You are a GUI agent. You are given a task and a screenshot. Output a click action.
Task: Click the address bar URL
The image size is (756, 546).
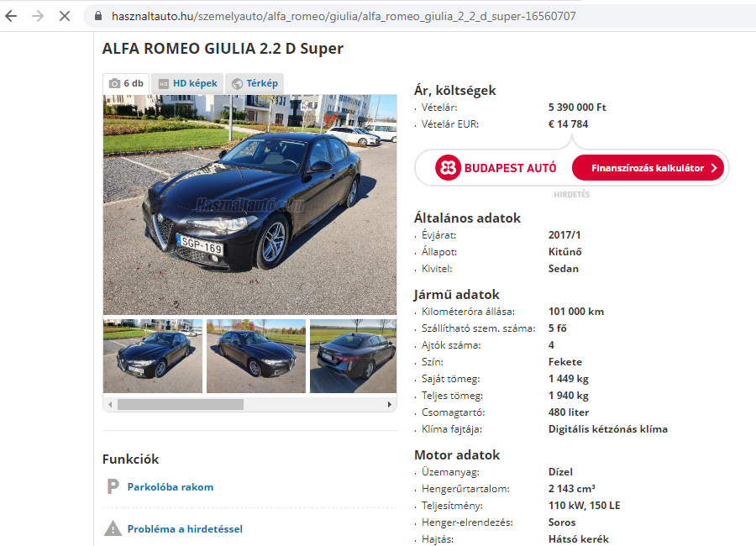[344, 16]
